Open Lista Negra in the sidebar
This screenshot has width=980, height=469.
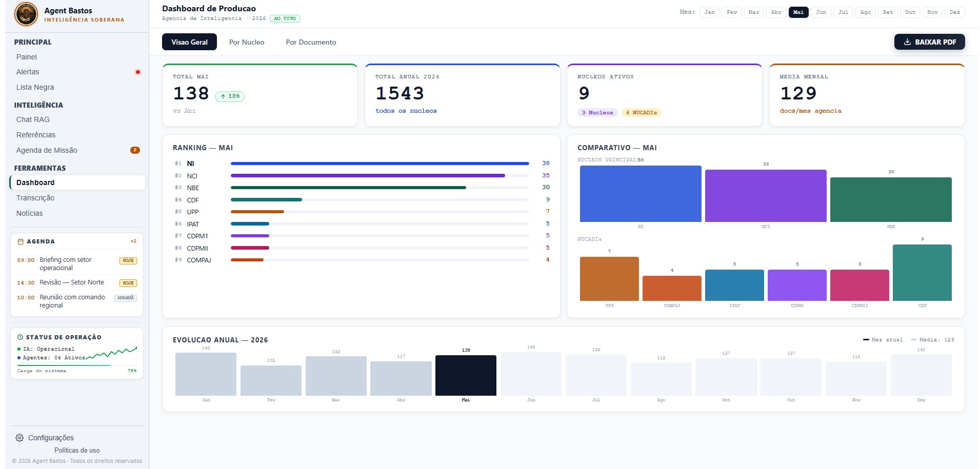coord(77,88)
